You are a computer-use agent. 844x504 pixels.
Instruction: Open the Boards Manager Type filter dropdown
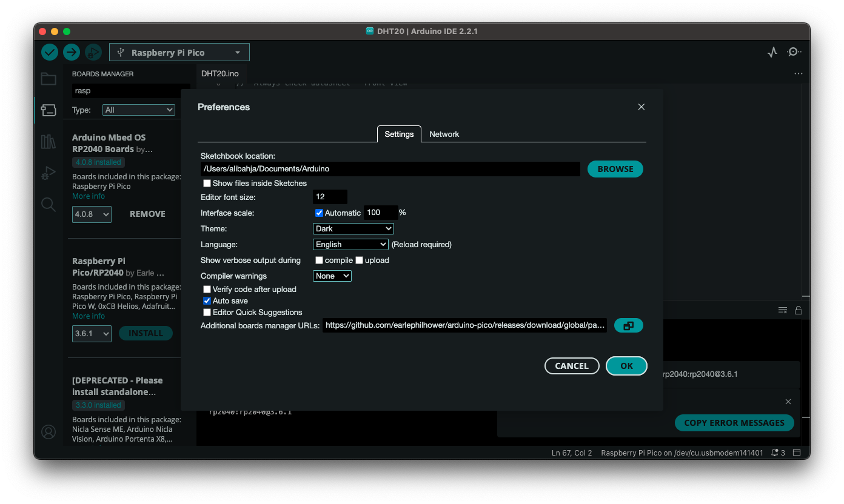pos(139,110)
